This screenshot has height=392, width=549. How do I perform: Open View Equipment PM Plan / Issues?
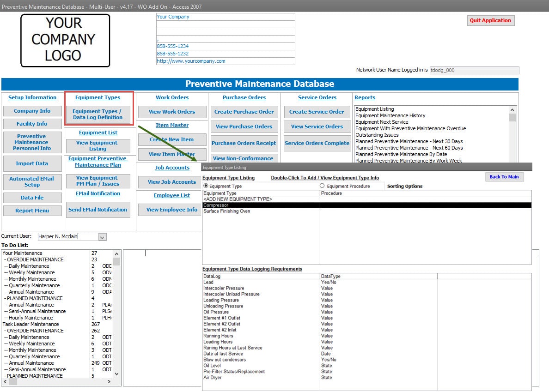98,181
